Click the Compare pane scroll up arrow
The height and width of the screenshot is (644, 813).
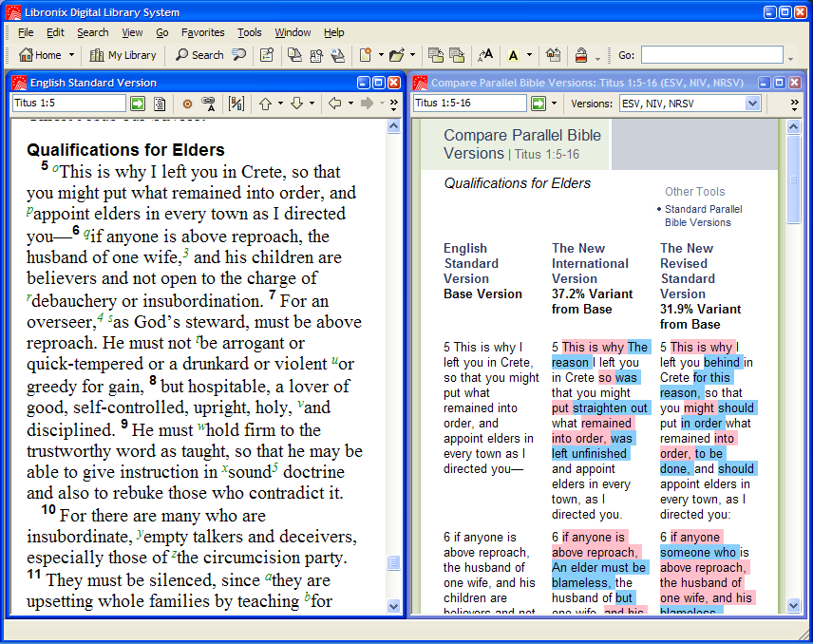[x=793, y=126]
